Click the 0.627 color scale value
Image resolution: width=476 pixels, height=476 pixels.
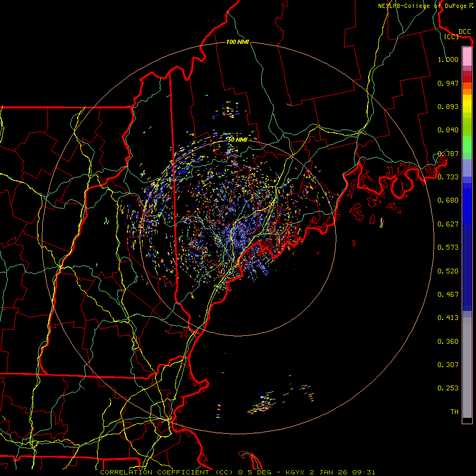(x=448, y=224)
